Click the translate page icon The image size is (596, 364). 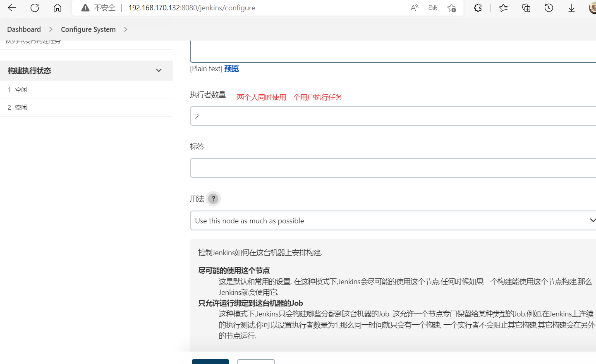coord(433,8)
